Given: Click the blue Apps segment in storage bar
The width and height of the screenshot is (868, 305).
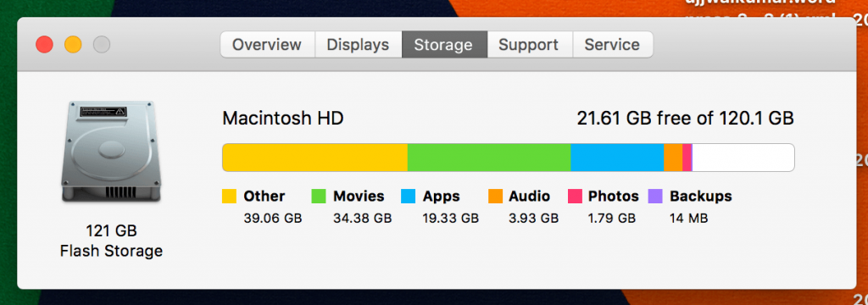Looking at the screenshot, I should pyautogui.click(x=617, y=158).
